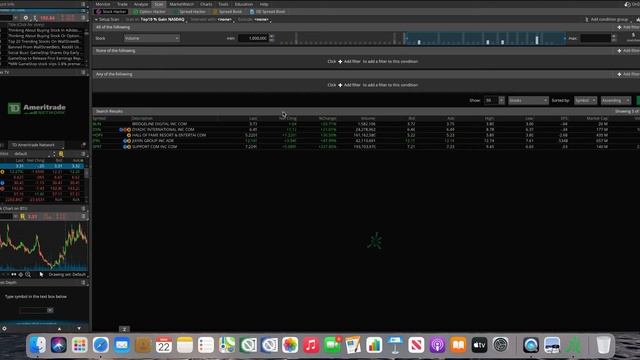Click the min volume input field

click(253, 38)
